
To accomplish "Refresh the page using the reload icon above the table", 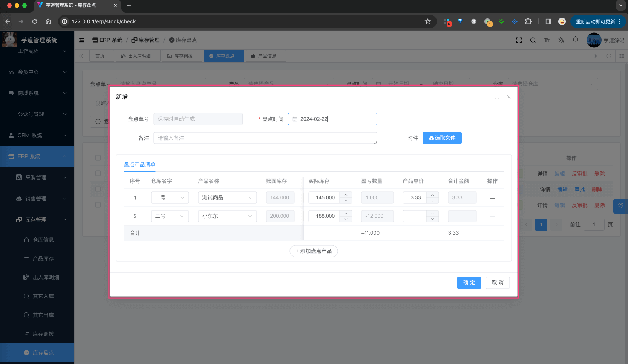I will [x=608, y=56].
